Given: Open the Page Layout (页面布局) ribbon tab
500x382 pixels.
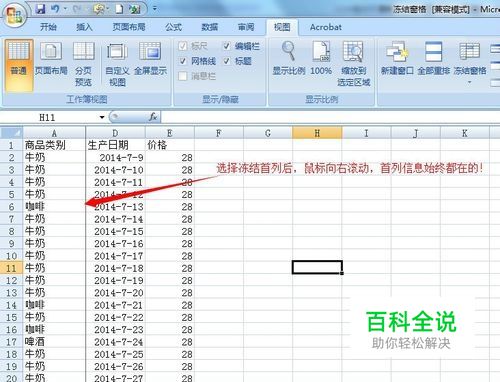Looking at the screenshot, I should click(129, 27).
